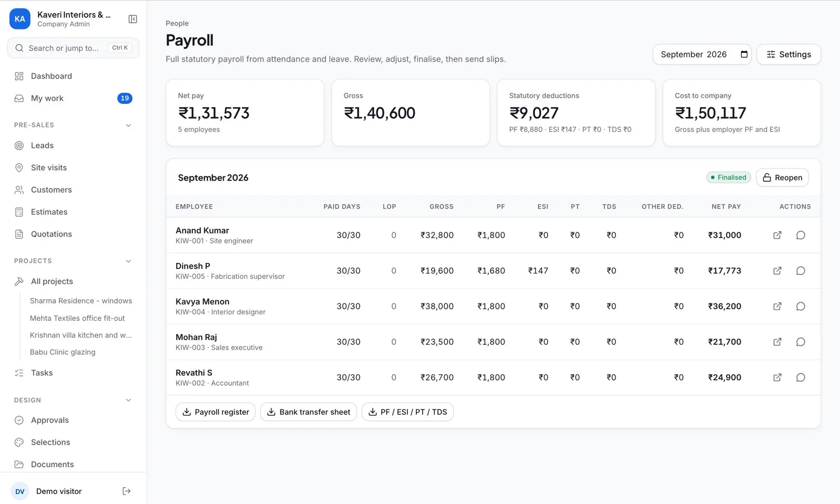The image size is (840, 504).
Task: Click the KA company avatar
Action: (20, 19)
